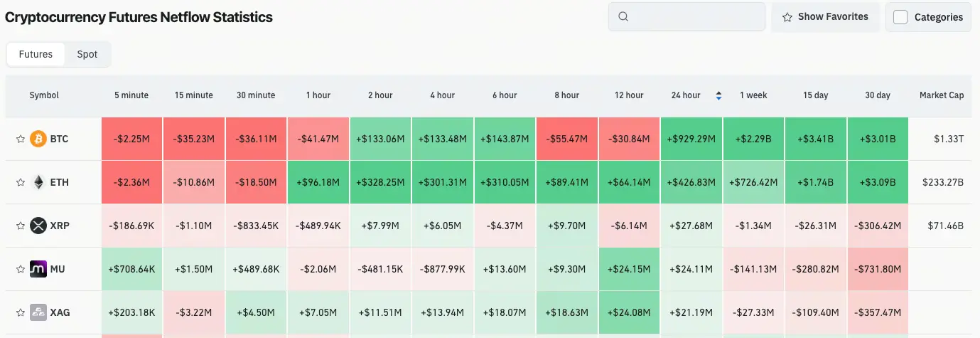The image size is (980, 338).
Task: Open the BTC symbol link
Action: (x=59, y=139)
